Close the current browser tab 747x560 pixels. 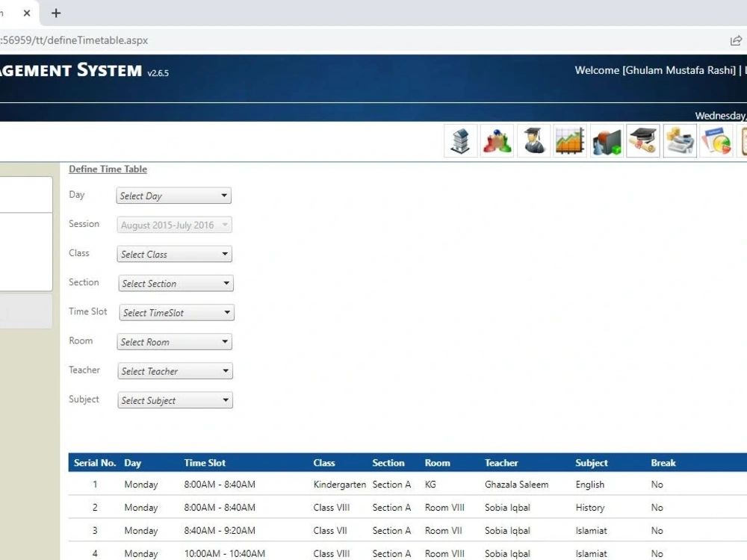pyautogui.click(x=27, y=13)
